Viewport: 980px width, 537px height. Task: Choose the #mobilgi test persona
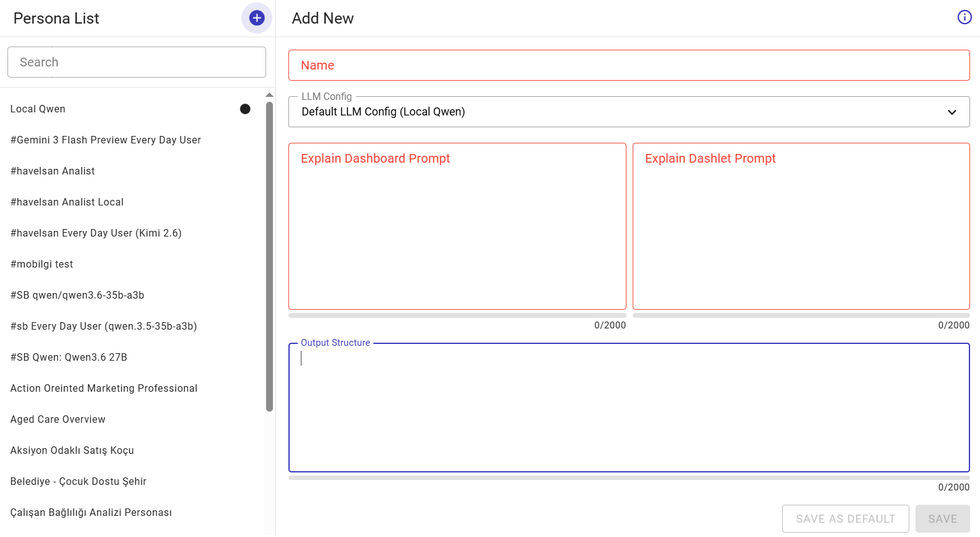click(x=131, y=264)
